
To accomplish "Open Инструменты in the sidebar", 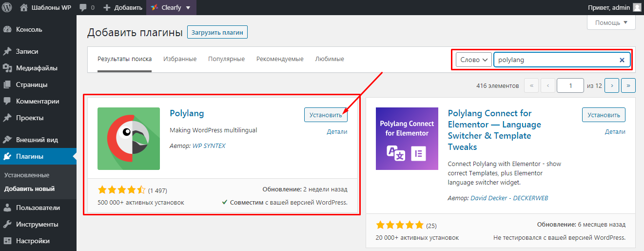I will (37, 224).
